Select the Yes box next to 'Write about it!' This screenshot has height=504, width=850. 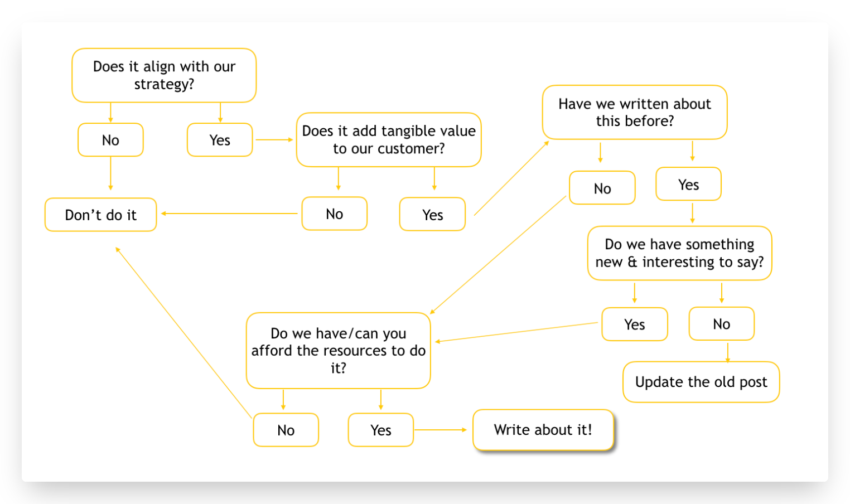click(x=381, y=430)
